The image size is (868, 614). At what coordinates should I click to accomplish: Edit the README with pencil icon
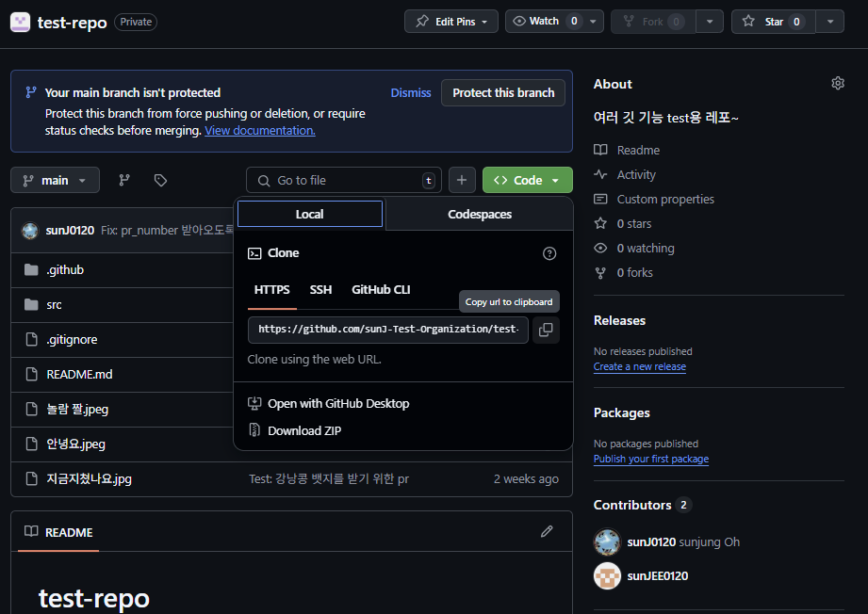coord(547,531)
